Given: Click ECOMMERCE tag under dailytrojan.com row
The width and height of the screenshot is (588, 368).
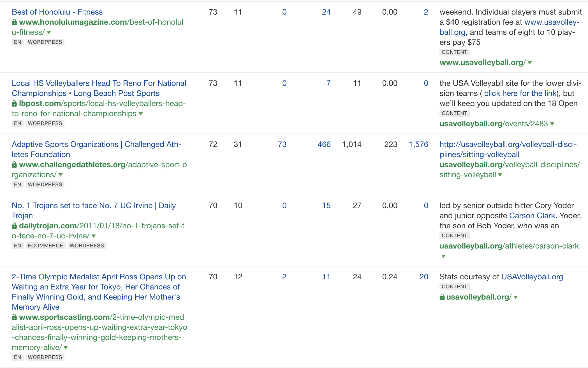Looking at the screenshot, I should (x=45, y=246).
